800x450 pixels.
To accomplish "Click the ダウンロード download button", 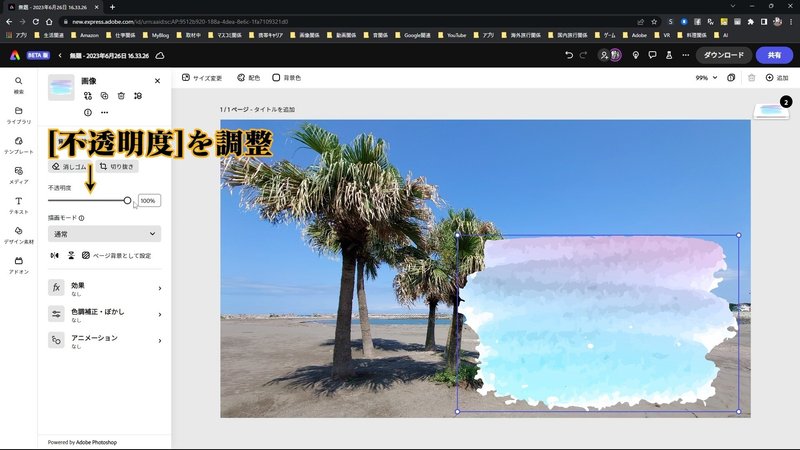I will click(723, 55).
